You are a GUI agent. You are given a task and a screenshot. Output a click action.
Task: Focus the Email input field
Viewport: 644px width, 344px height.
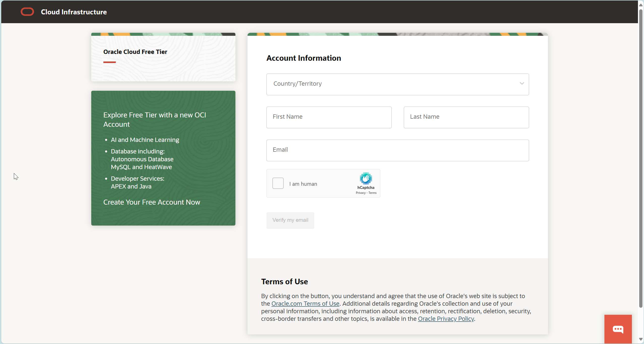[397, 150]
